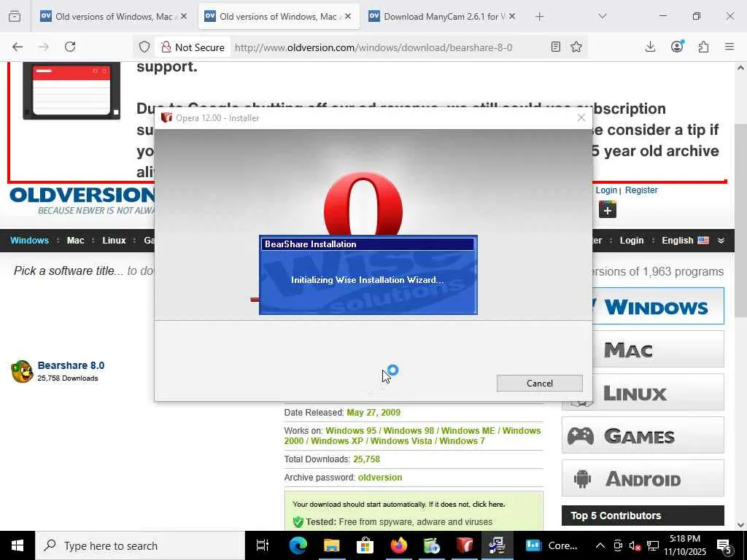Click the Not Secure lock indicator
This screenshot has width=747, height=560.
click(x=193, y=47)
